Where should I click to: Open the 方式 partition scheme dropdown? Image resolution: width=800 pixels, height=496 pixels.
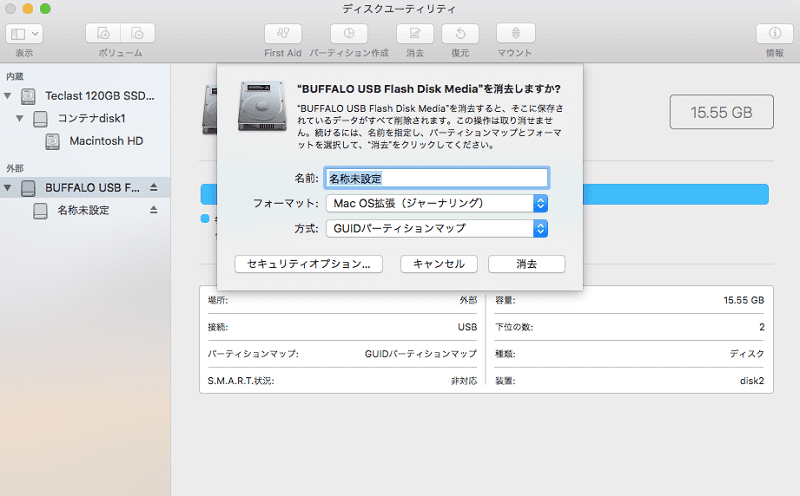click(x=437, y=229)
